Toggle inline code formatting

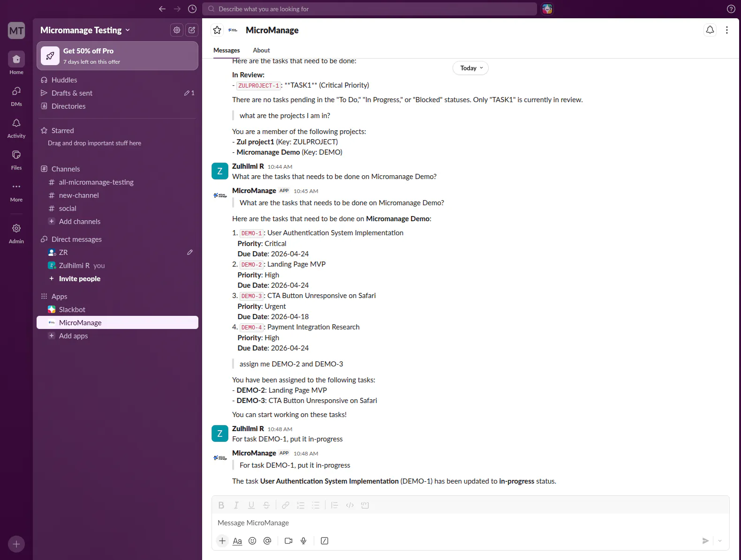click(350, 505)
